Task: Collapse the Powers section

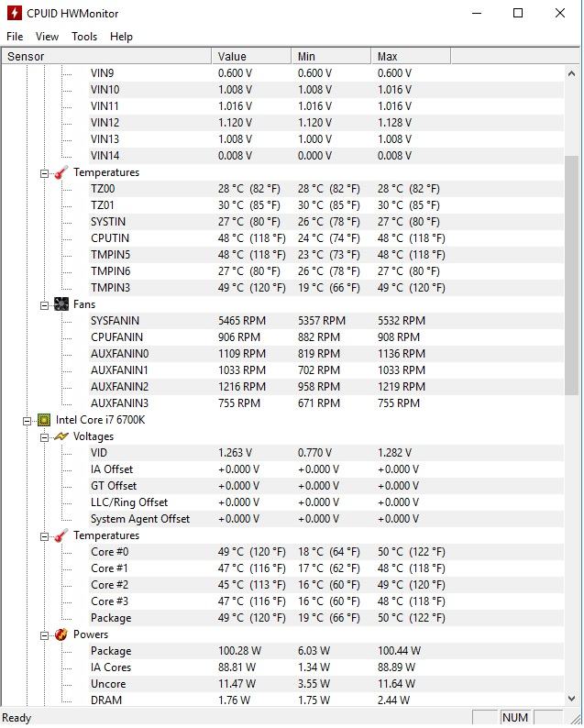Action: [x=44, y=634]
